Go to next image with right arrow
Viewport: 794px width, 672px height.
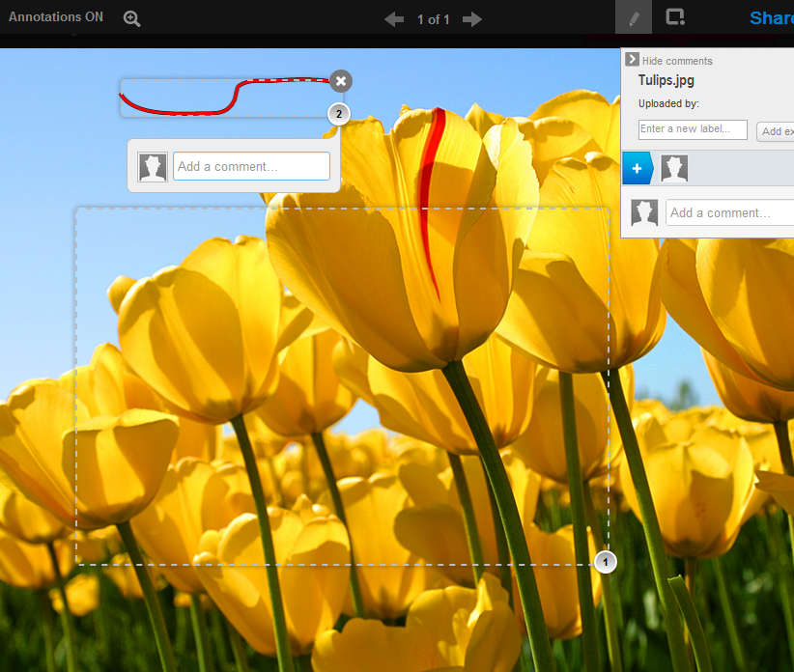[x=472, y=19]
